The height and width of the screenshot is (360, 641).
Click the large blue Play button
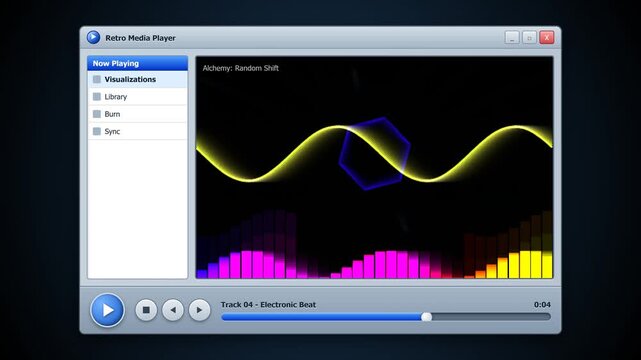107,310
